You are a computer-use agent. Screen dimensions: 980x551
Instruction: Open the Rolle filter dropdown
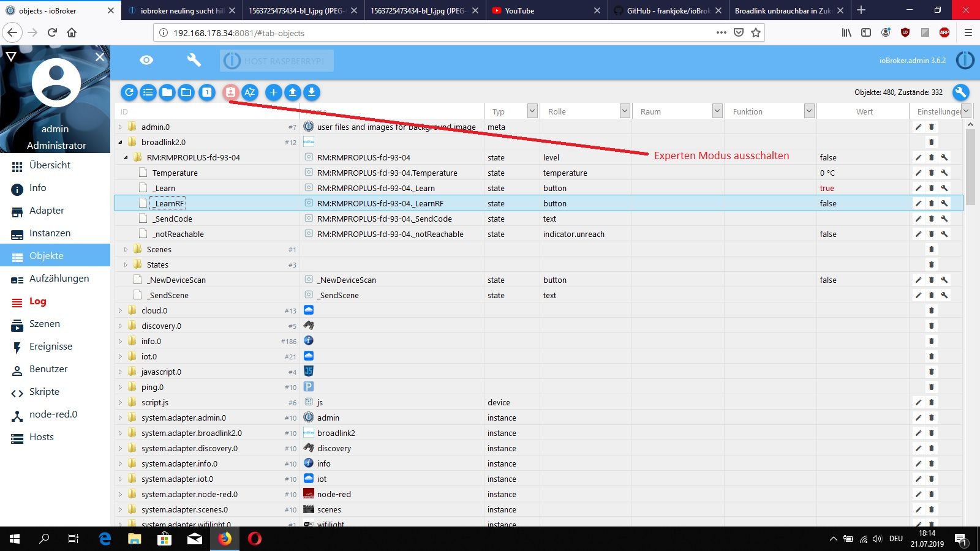coord(625,111)
